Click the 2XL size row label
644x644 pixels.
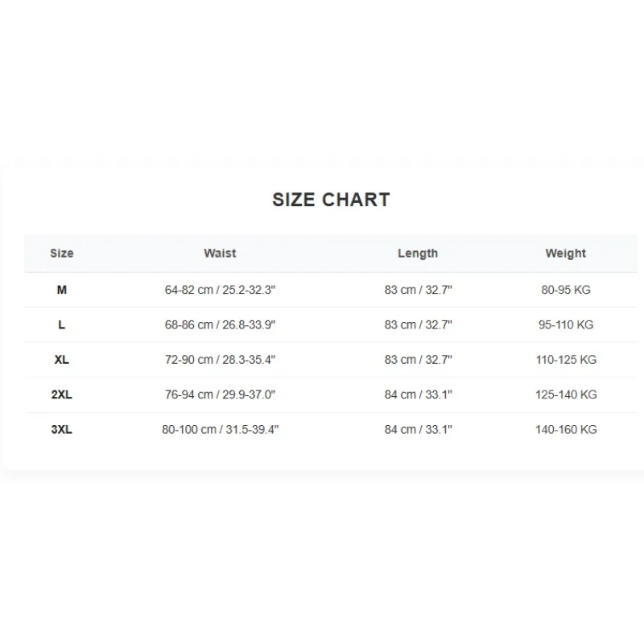pos(62,394)
